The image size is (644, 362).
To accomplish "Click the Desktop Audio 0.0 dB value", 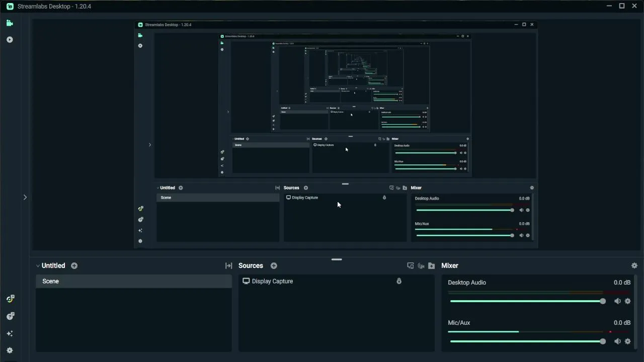I will pos(622,283).
